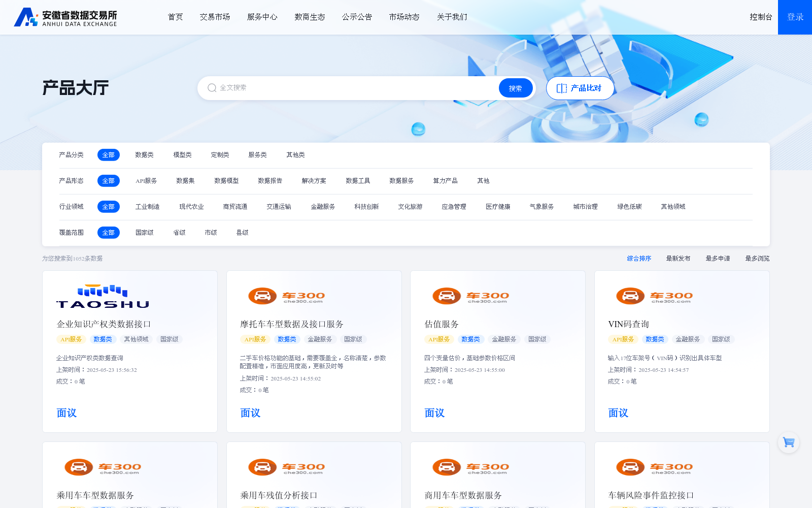
Task: Open the 公示公告 nav item
Action: coord(357,17)
